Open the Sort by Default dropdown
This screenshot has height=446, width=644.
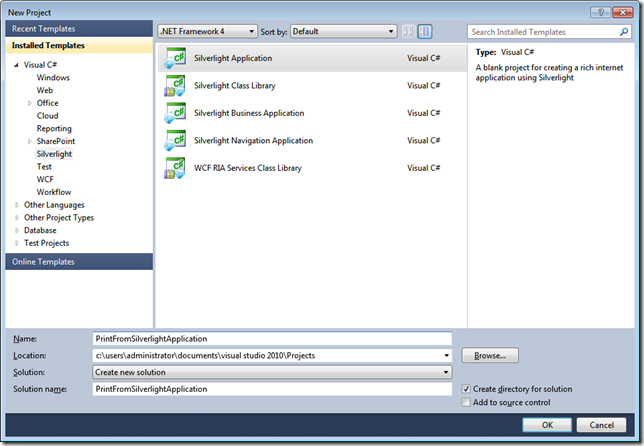343,31
